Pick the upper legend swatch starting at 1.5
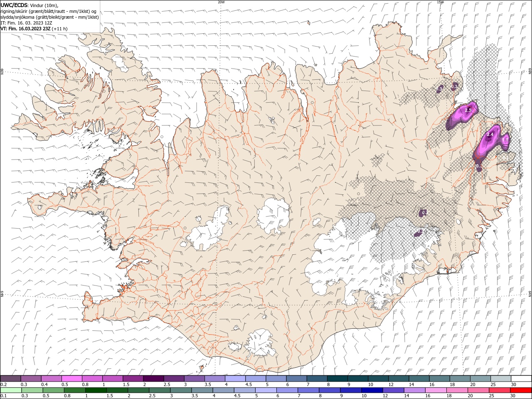 click(x=133, y=379)
